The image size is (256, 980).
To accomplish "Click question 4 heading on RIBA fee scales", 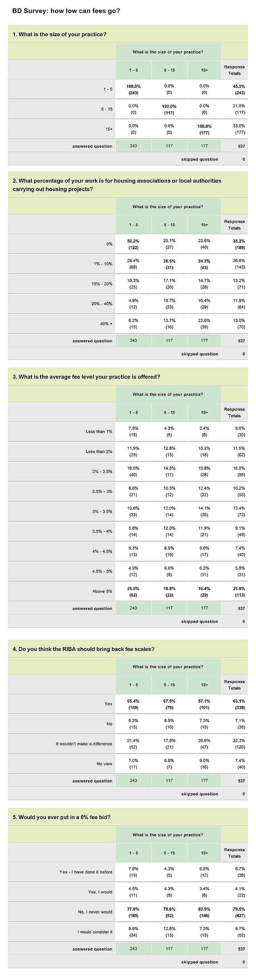I will click(83, 649).
